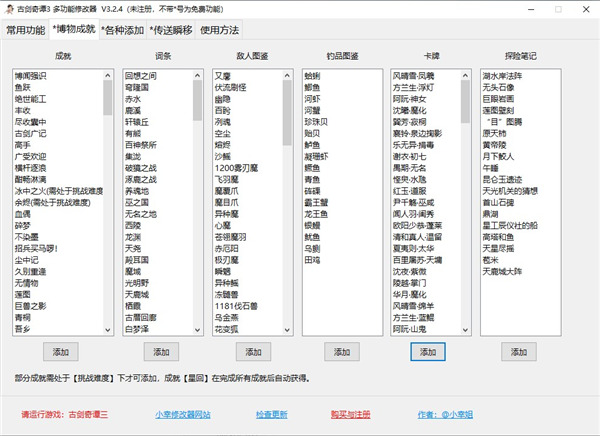The image size is (600, 436).
Task: Choose 轩辕丘 in the 词条 list
Action: (137, 122)
